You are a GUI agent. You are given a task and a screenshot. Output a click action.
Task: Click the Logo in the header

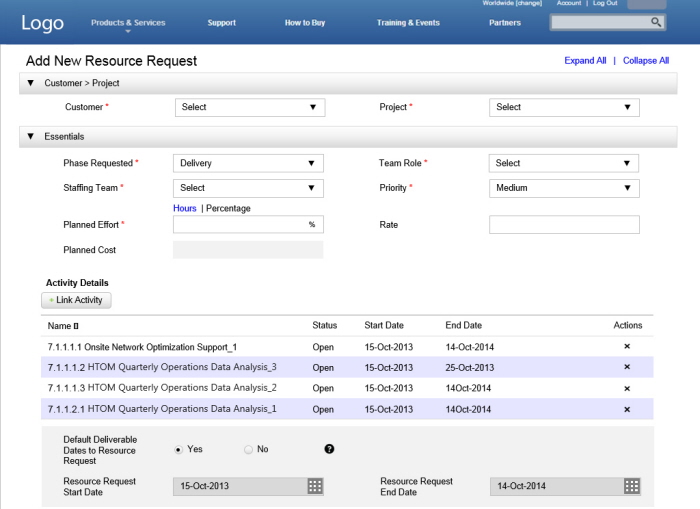42,23
